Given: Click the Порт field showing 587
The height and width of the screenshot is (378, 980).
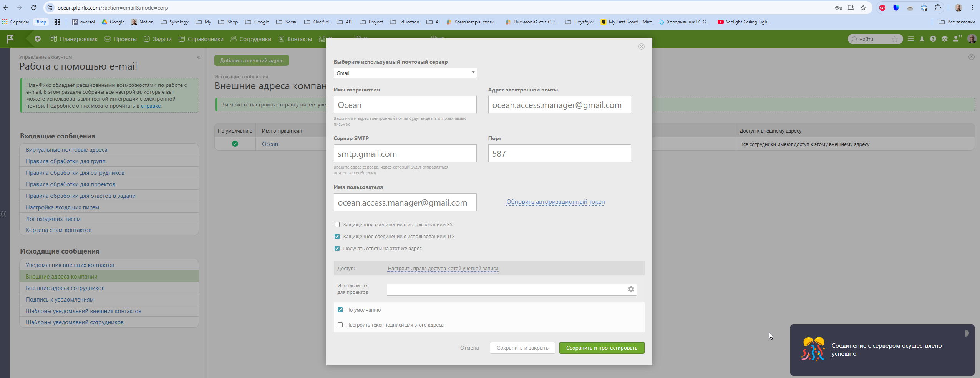Looking at the screenshot, I should point(559,153).
